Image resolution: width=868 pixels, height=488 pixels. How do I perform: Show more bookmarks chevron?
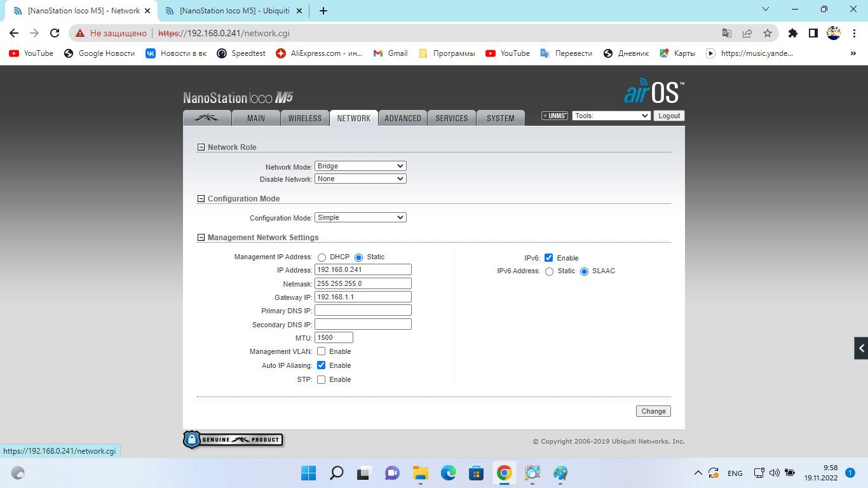coord(853,53)
